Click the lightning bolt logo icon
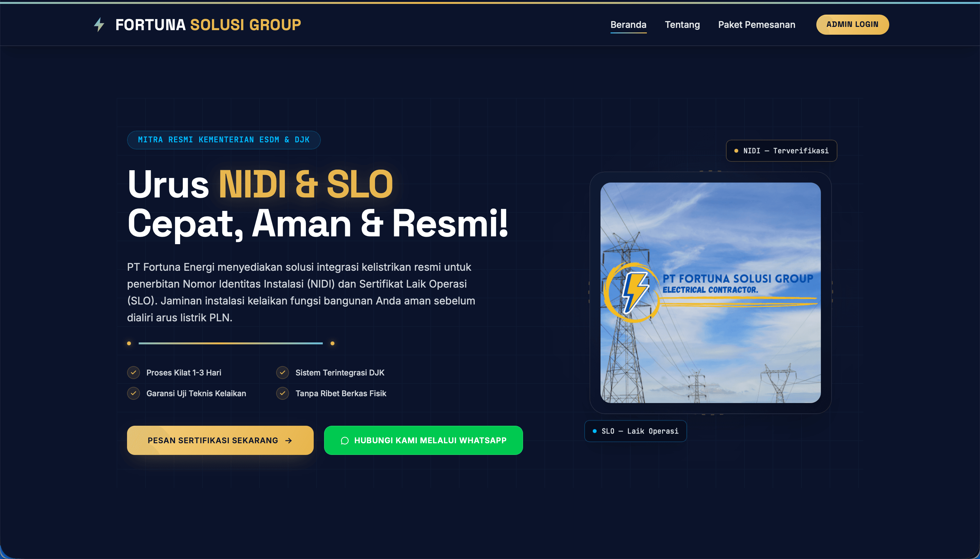Screen dimensions: 980x559 tap(99, 25)
